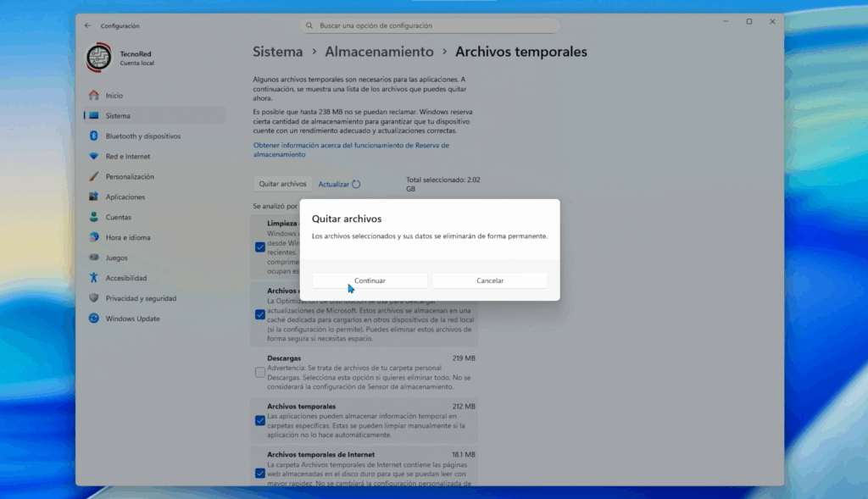Click Continuar in the dialog
Image resolution: width=868 pixels, height=499 pixels.
(x=369, y=280)
